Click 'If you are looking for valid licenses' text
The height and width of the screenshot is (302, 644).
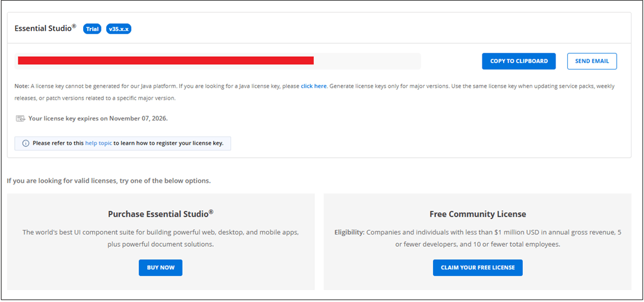109,180
